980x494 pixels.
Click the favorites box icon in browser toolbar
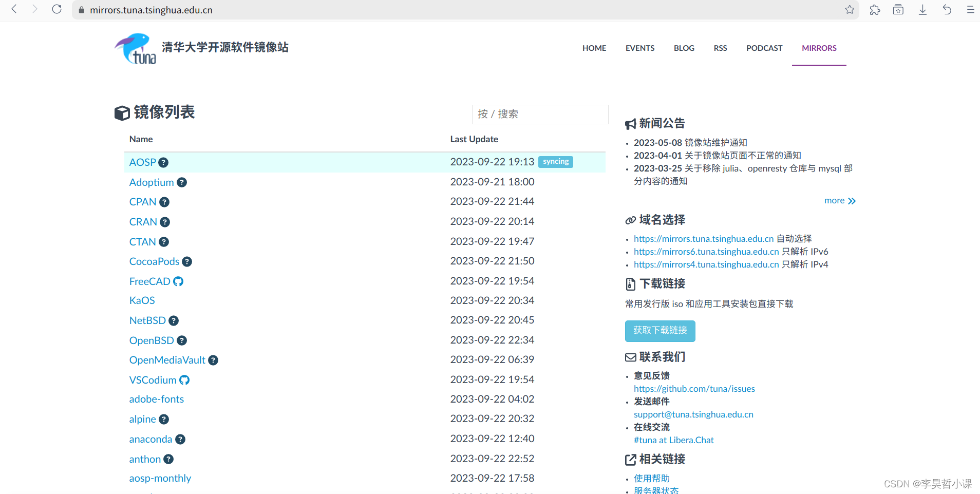click(898, 10)
